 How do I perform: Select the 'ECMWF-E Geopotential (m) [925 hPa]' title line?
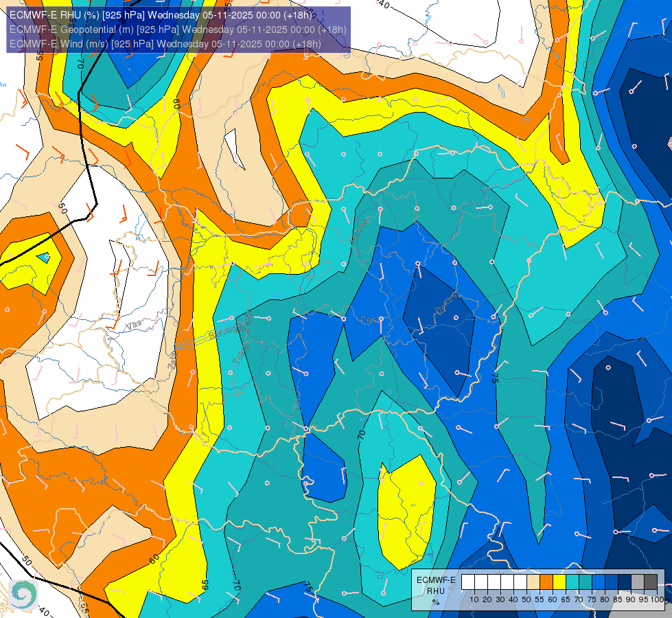click(x=178, y=30)
